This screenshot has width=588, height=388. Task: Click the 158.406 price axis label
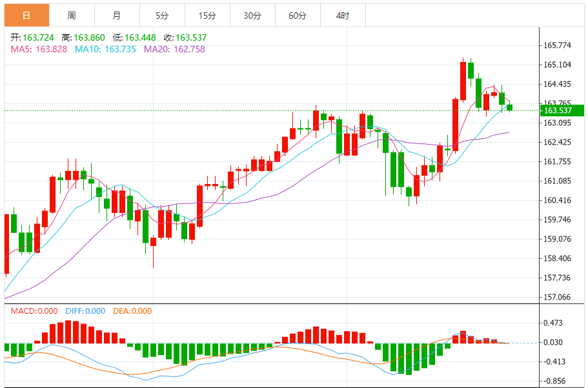[x=557, y=258]
